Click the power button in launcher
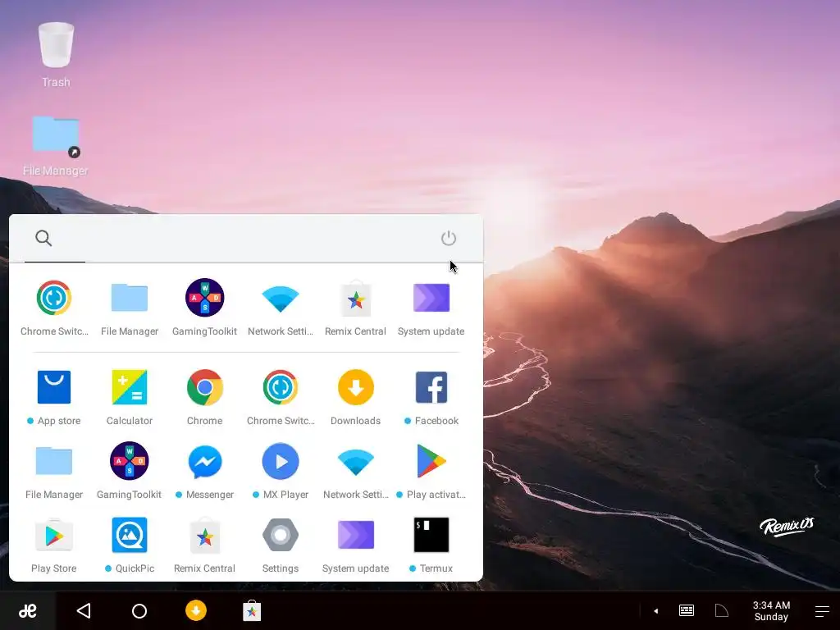 (449, 239)
